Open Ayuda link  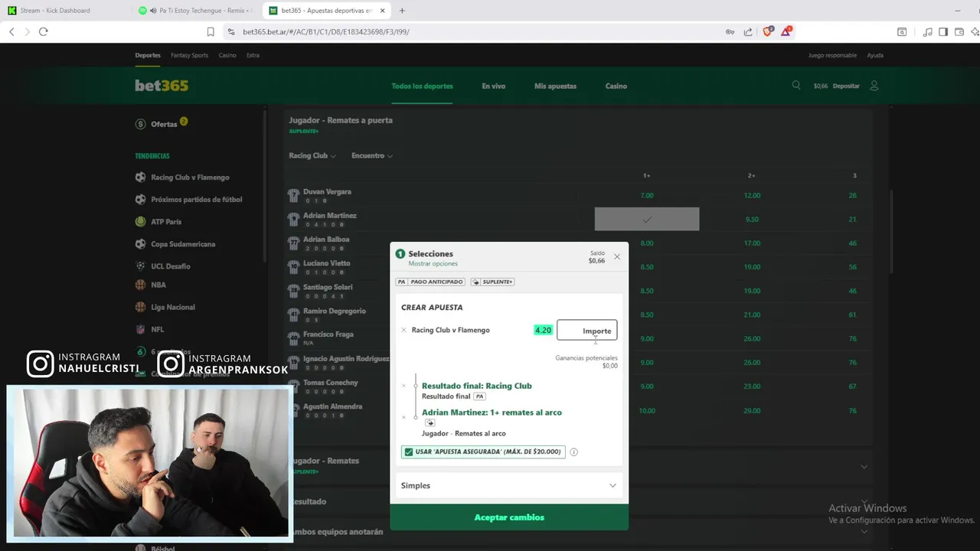875,55
